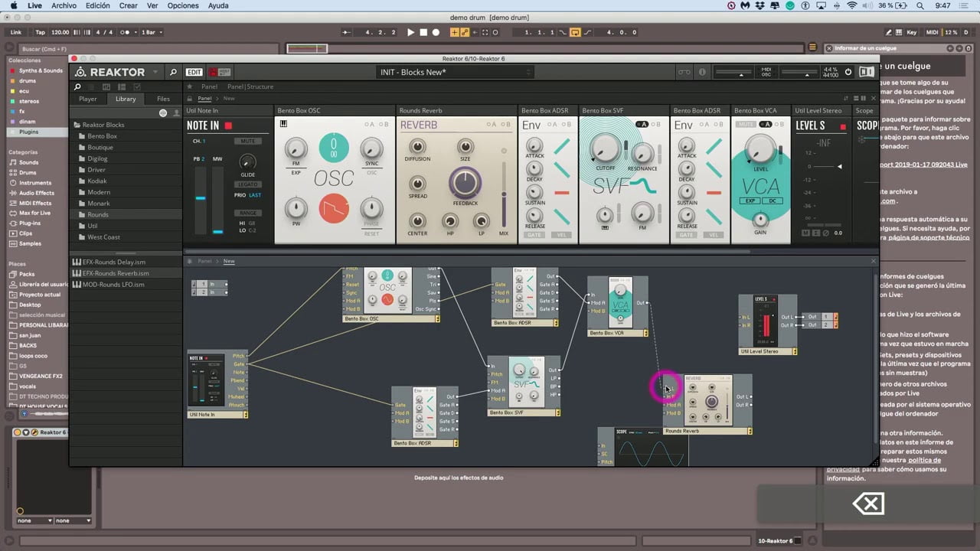Click the Ableton Record transport button
This screenshot has height=551, width=980.
pyautogui.click(x=436, y=32)
